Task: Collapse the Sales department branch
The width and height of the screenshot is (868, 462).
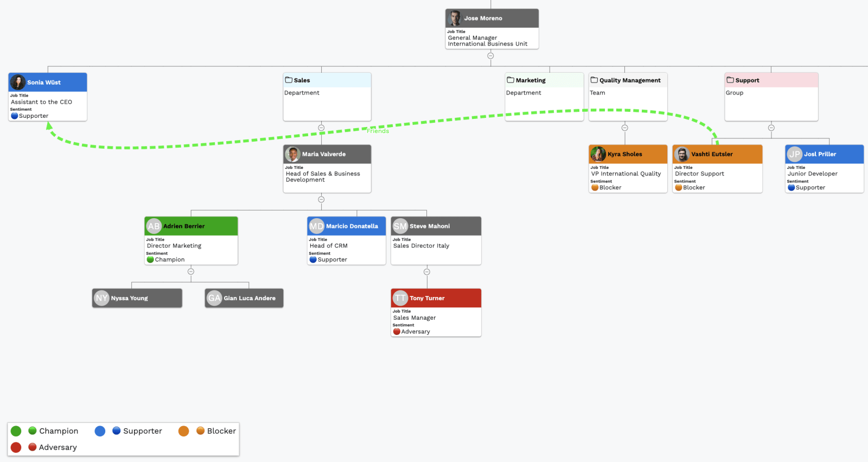Action: (321, 128)
